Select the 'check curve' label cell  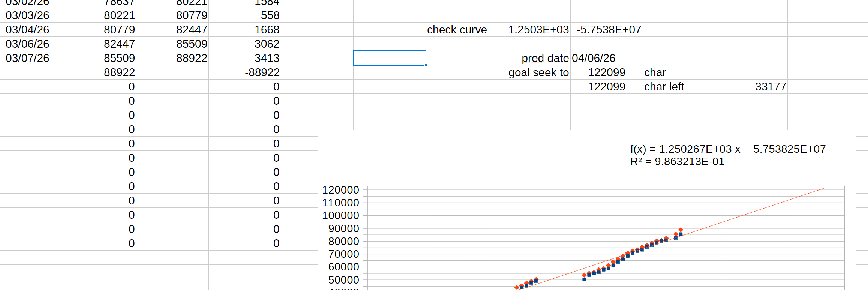click(x=457, y=30)
